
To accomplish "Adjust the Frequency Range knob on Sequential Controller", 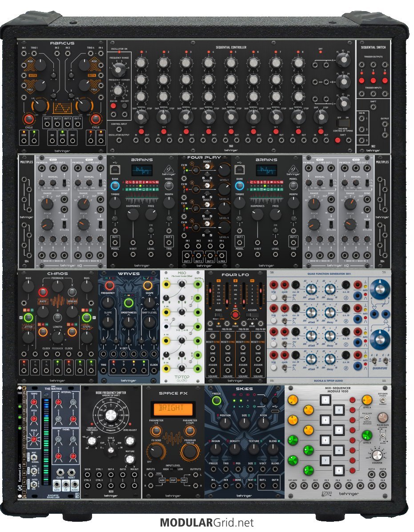I will tap(118, 69).
